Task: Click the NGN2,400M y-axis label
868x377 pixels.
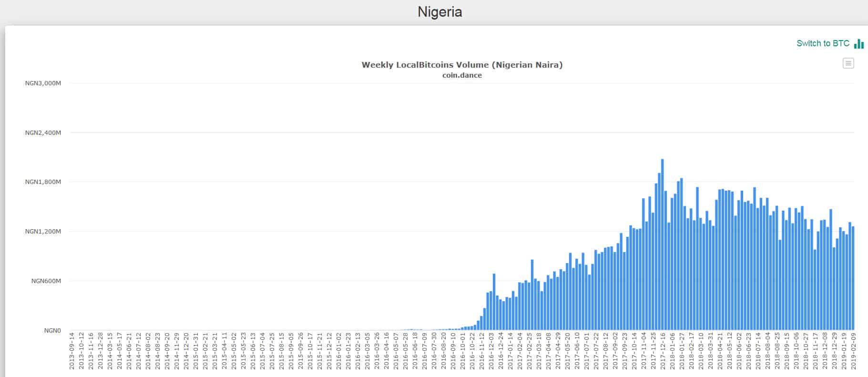Action: [43, 132]
